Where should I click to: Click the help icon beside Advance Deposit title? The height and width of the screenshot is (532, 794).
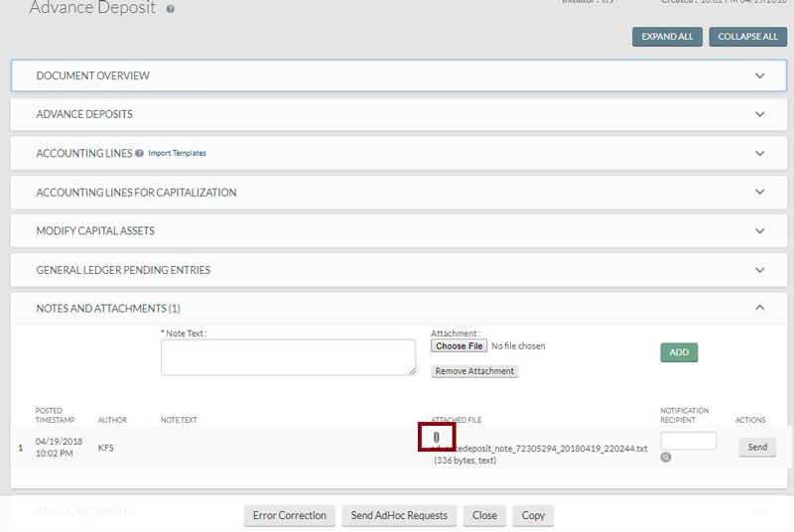170,9
